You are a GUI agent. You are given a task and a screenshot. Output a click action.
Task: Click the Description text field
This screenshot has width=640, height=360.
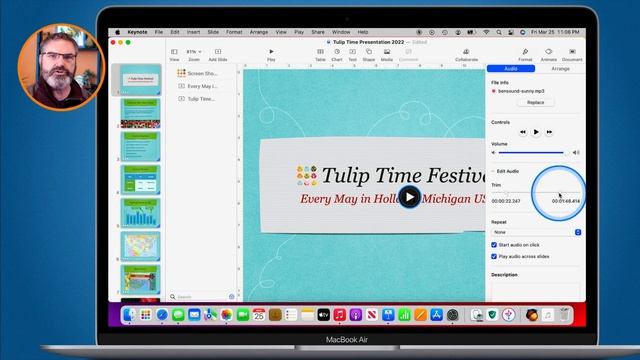click(x=536, y=292)
